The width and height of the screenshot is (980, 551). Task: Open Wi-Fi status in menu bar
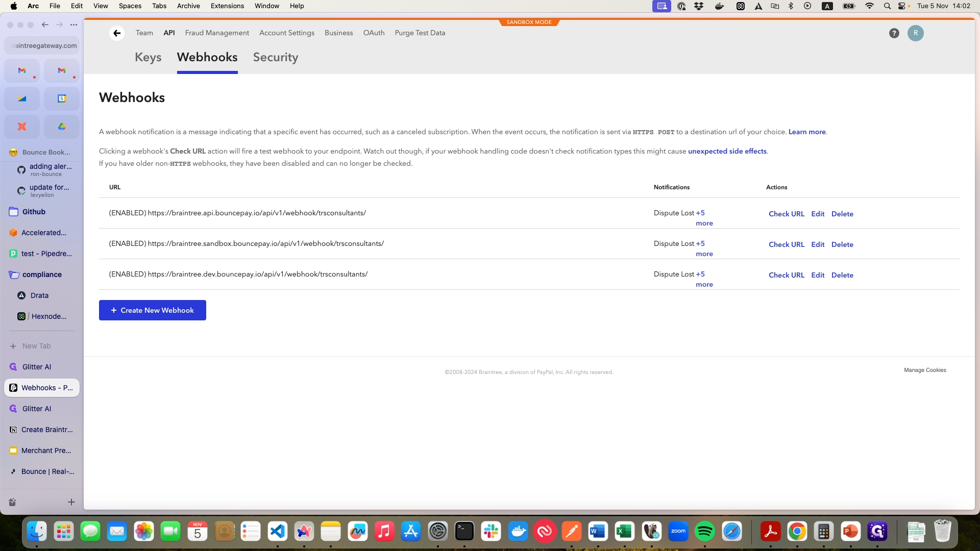869,6
